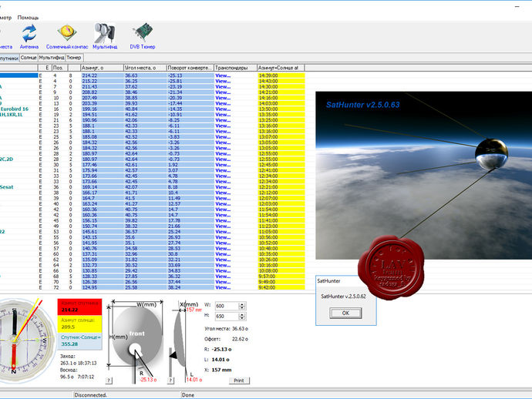532x399 pixels.
Task: Click the converter rotation cell 38.24
Action: click(x=190, y=287)
